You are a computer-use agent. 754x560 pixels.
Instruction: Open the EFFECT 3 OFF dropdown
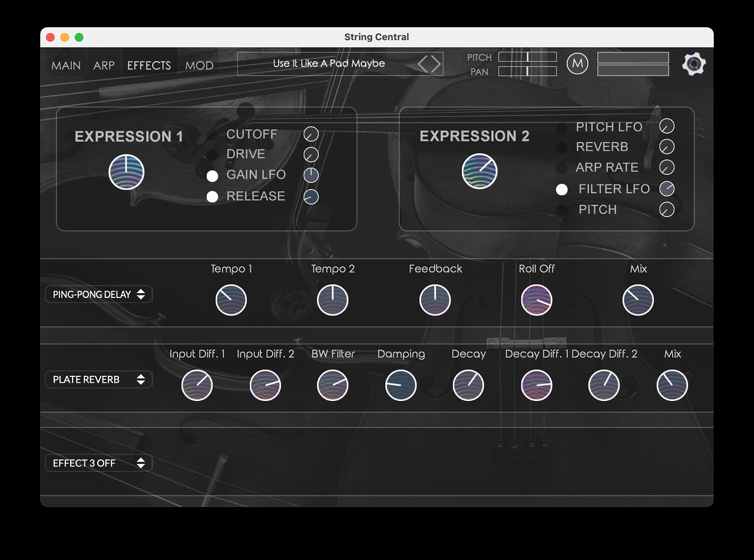click(99, 463)
